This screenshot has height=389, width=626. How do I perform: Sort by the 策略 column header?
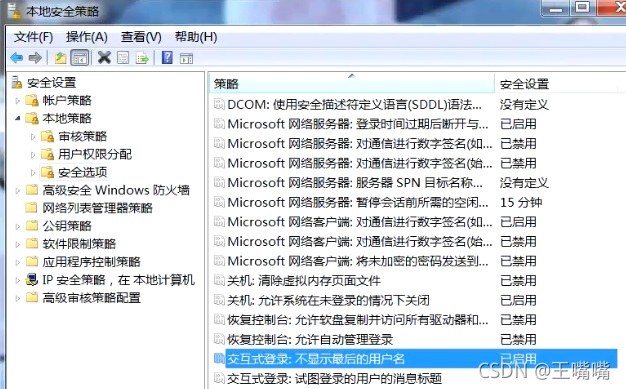point(352,84)
